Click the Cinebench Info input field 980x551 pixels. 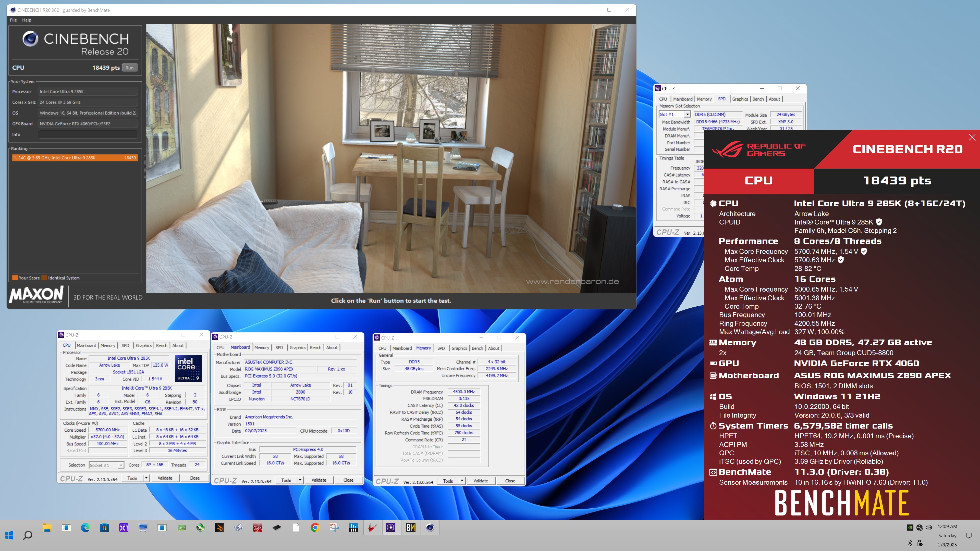click(88, 134)
